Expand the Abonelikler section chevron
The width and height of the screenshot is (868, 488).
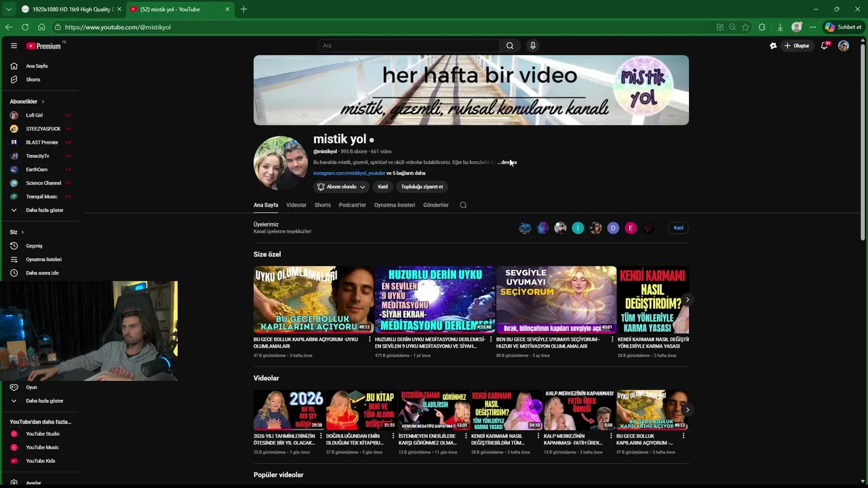[43, 102]
